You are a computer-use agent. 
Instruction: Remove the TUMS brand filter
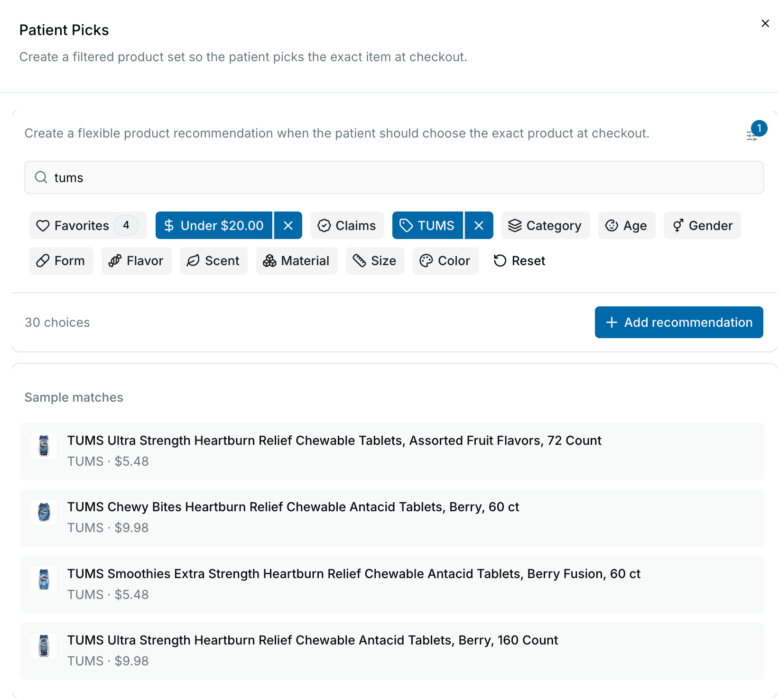[479, 225]
